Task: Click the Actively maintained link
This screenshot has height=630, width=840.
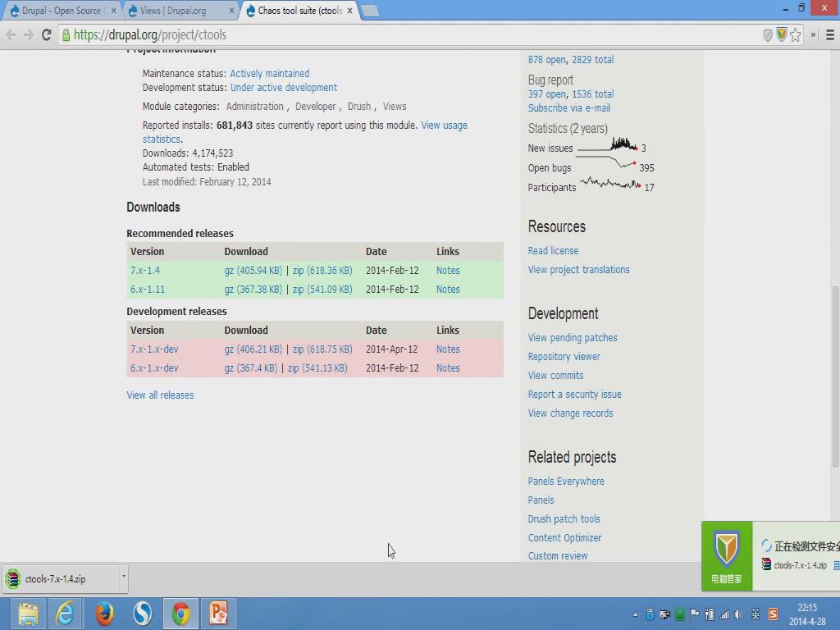Action: (269, 73)
